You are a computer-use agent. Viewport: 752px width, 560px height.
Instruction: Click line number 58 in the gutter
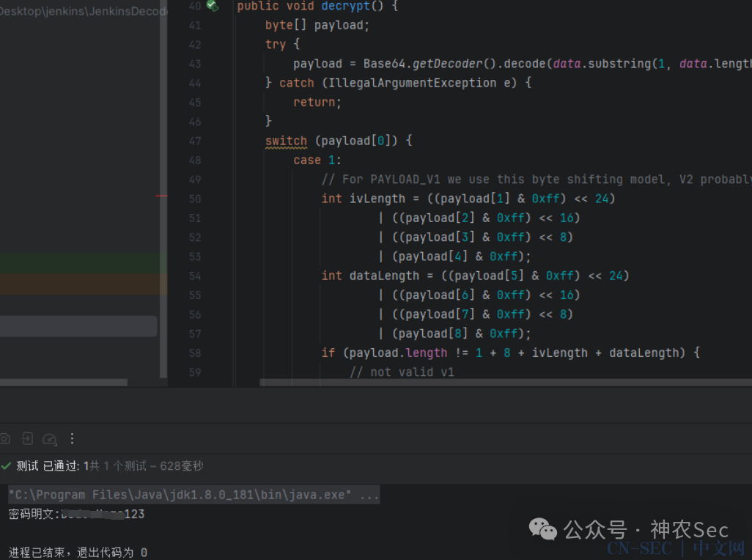195,353
